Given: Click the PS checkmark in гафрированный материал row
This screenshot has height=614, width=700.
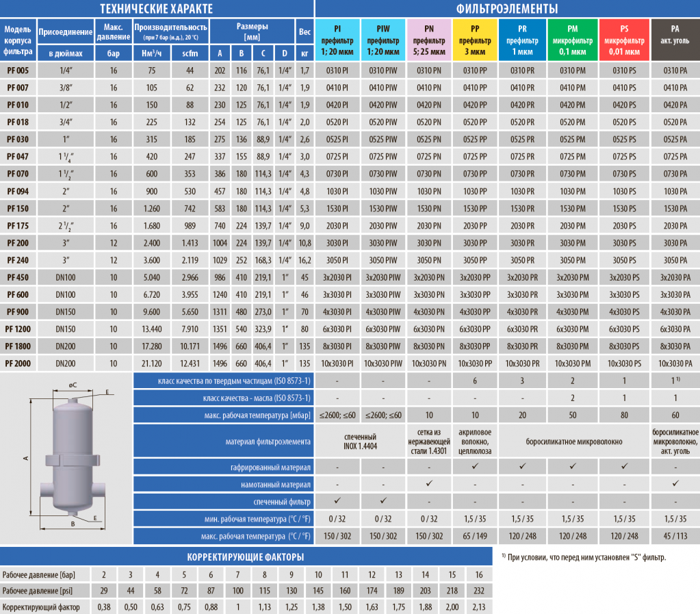Looking at the screenshot, I should point(623,466).
